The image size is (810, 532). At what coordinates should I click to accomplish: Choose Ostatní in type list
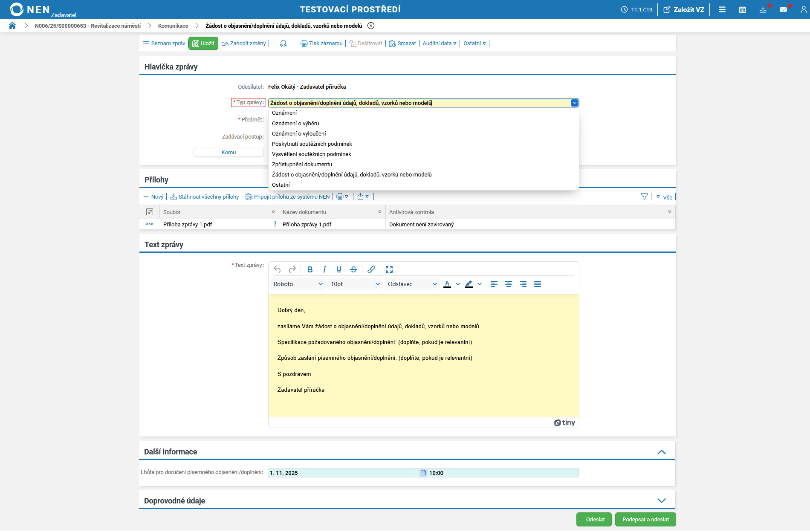tap(423, 185)
